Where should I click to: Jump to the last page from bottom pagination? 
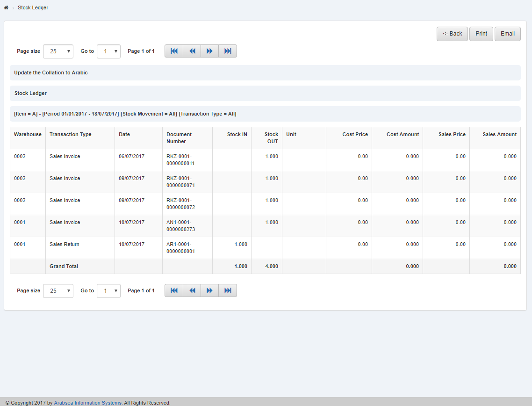coord(227,290)
